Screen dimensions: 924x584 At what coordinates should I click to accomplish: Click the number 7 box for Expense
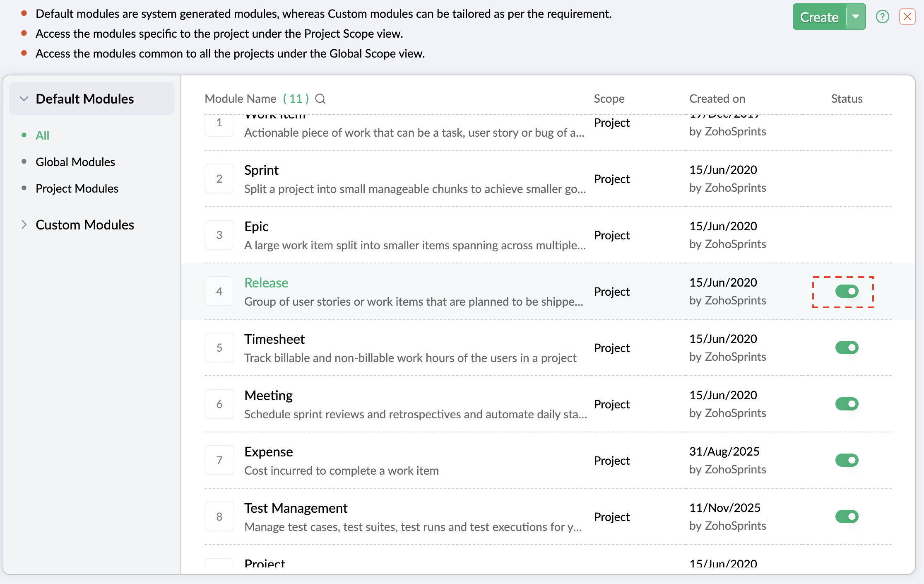pyautogui.click(x=219, y=461)
